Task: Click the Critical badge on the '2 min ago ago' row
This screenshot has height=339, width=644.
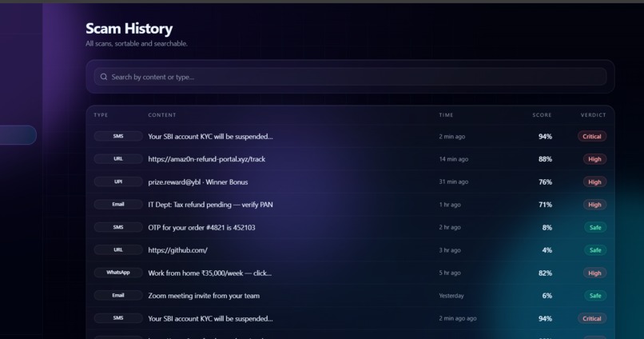Action: pyautogui.click(x=592, y=318)
